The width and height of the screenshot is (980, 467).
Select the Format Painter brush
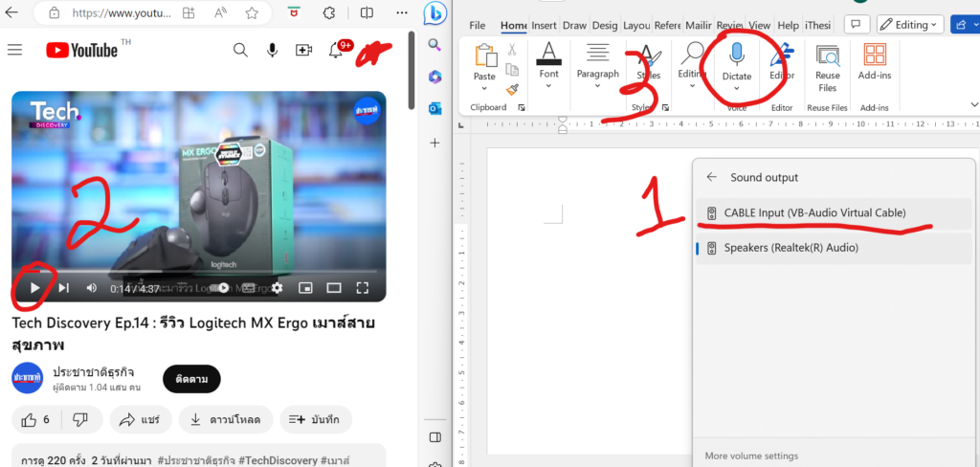512,89
